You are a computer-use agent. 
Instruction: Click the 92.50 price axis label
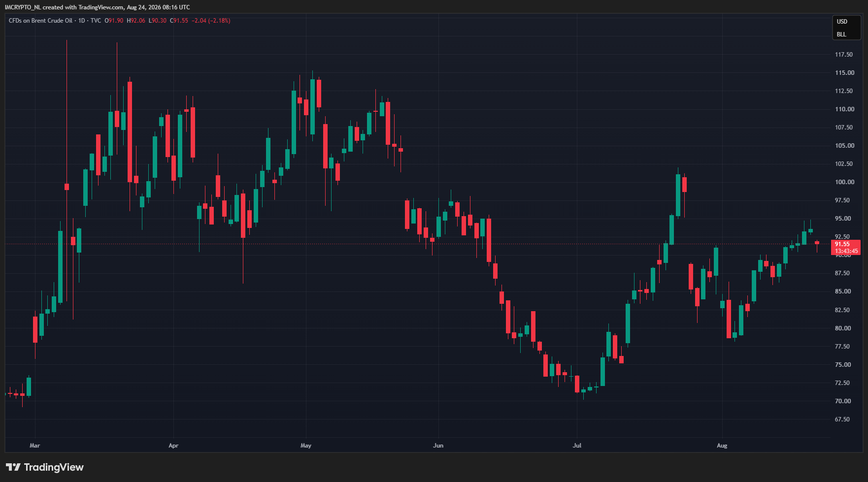point(842,237)
